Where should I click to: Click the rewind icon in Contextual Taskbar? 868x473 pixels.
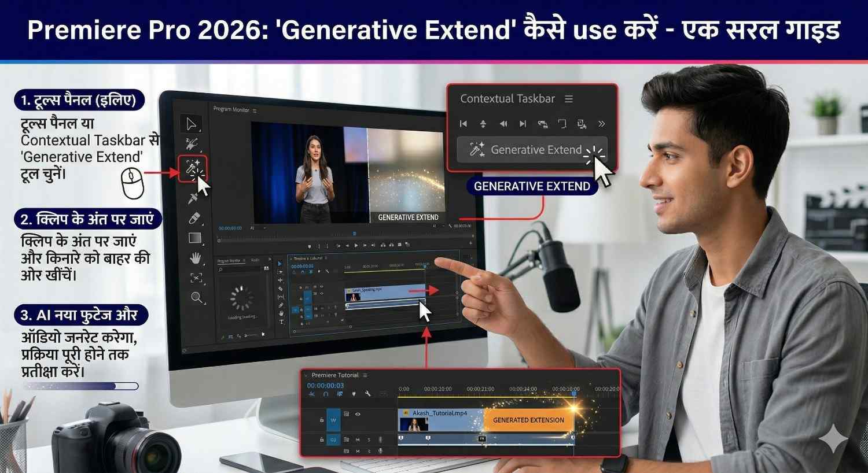pos(503,124)
